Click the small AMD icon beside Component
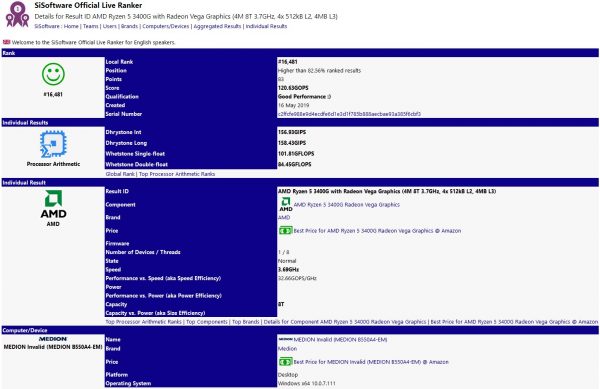Image resolution: width=600 pixels, height=389 pixels. 286,205
